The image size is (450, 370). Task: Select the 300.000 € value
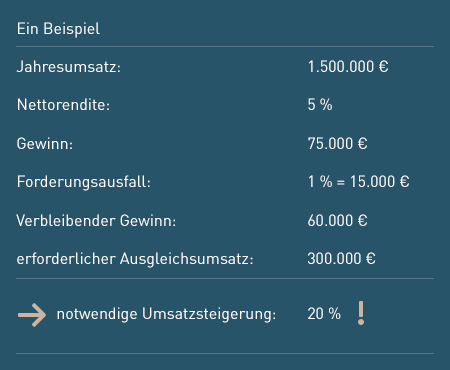point(341,259)
